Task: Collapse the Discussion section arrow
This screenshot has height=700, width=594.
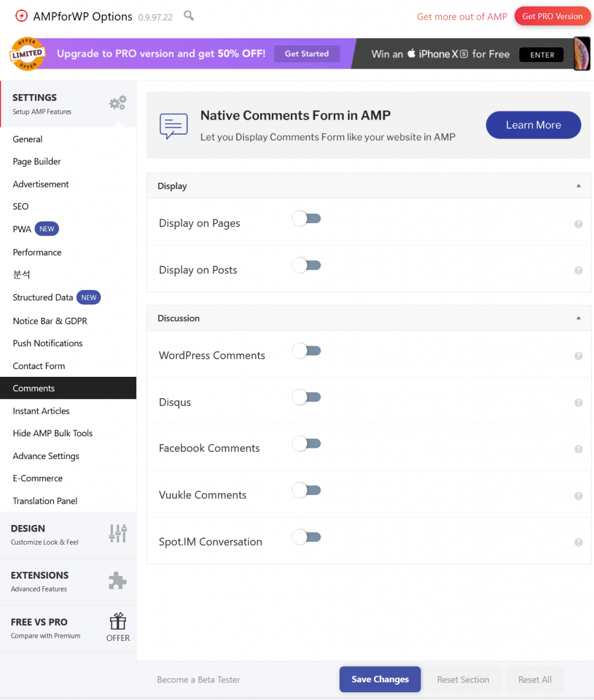Action: (578, 318)
